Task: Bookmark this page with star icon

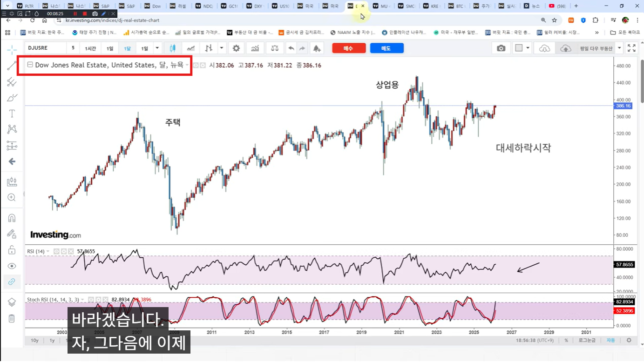Action: tap(554, 20)
